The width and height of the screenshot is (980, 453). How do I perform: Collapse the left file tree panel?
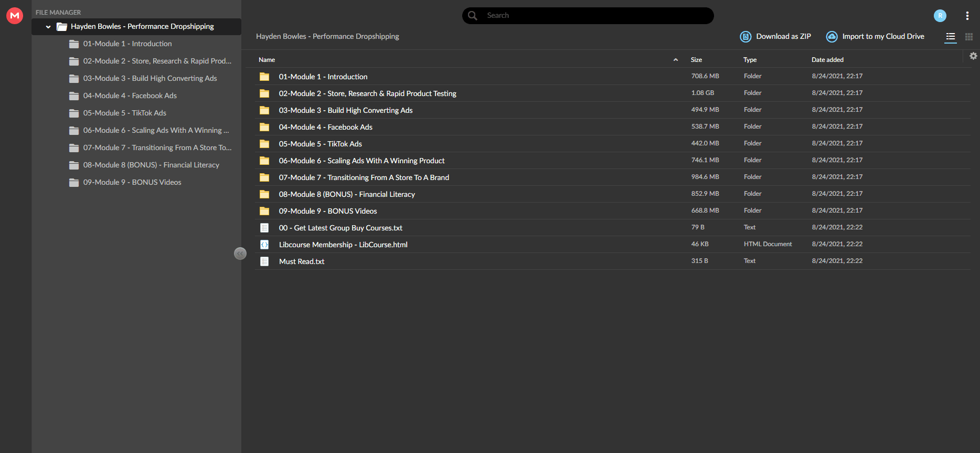240,254
